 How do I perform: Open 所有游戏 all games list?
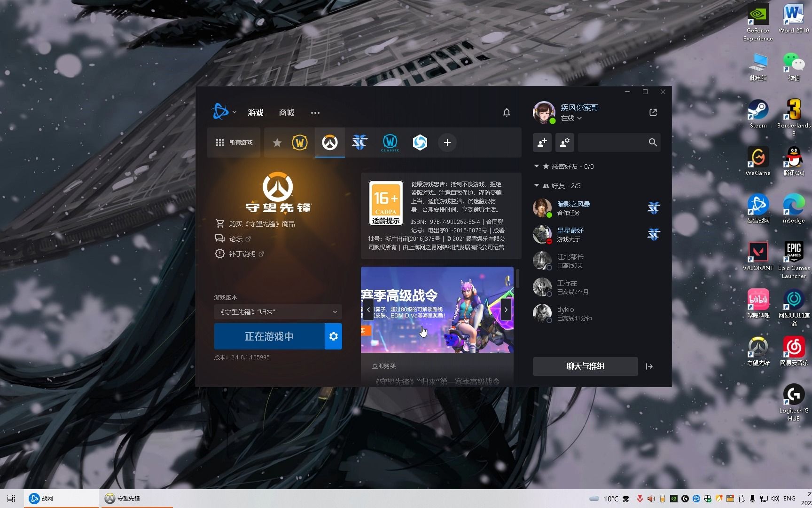click(234, 142)
